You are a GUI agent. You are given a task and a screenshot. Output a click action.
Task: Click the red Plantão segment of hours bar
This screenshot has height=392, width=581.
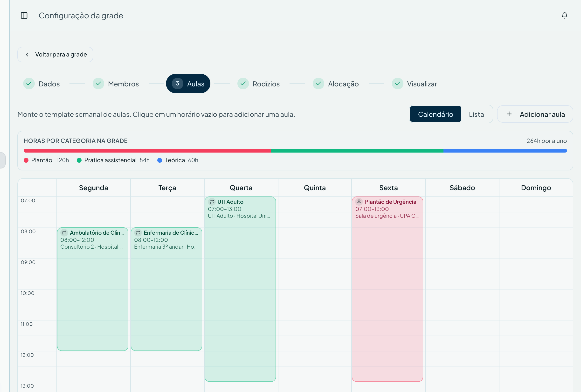pos(147,151)
